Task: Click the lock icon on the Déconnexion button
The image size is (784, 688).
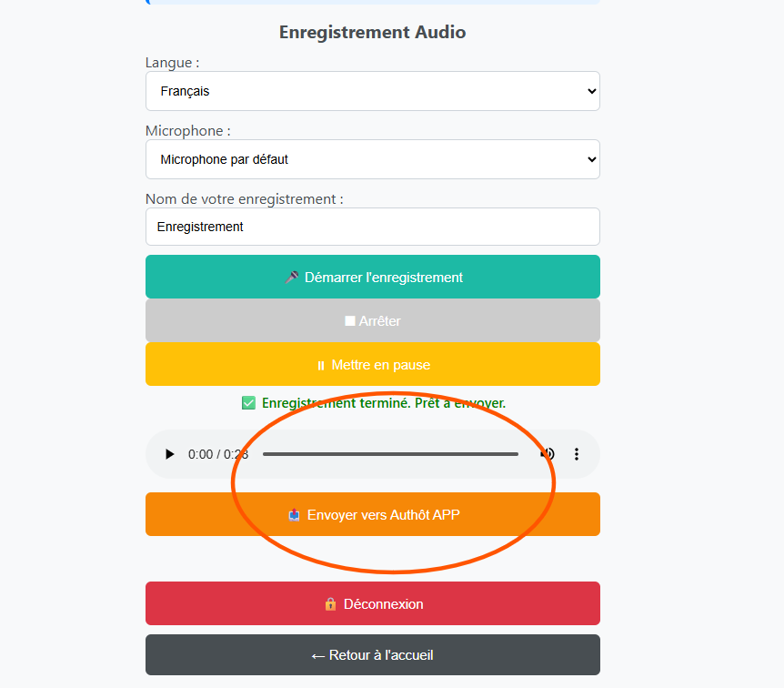Action: click(x=330, y=604)
